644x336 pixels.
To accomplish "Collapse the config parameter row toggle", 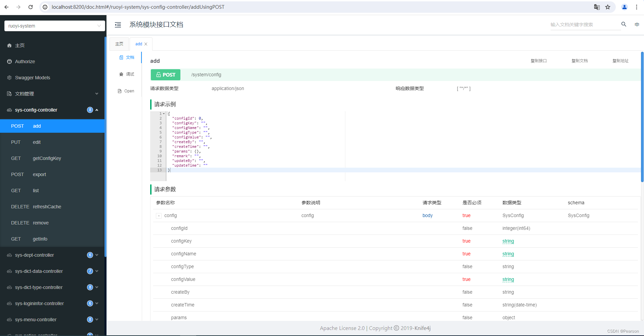I will (x=159, y=216).
